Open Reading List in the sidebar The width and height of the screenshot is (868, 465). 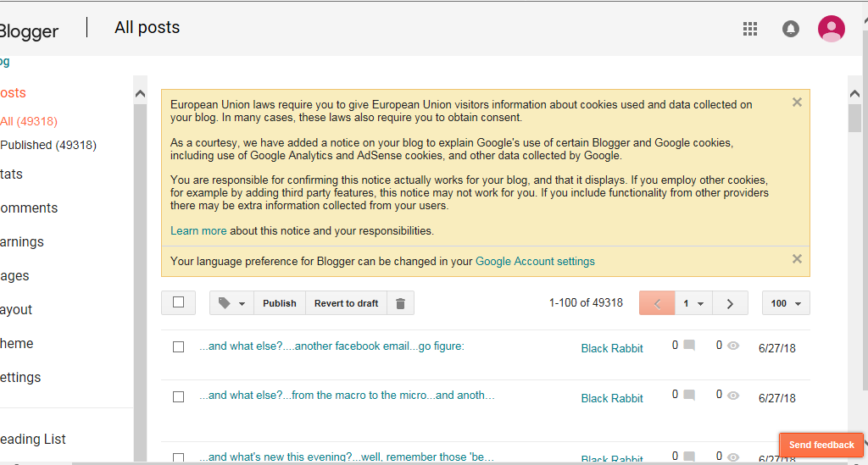[33, 439]
